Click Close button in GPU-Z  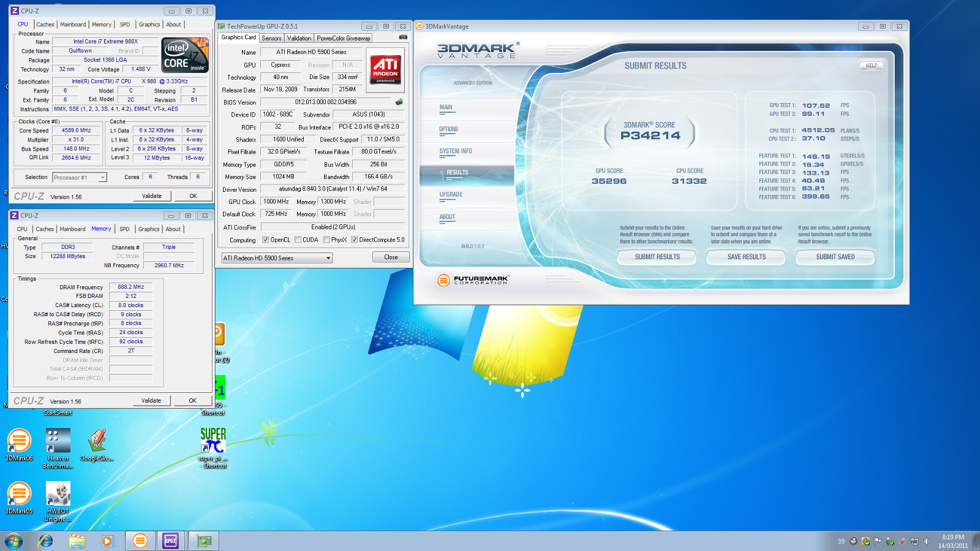(391, 257)
